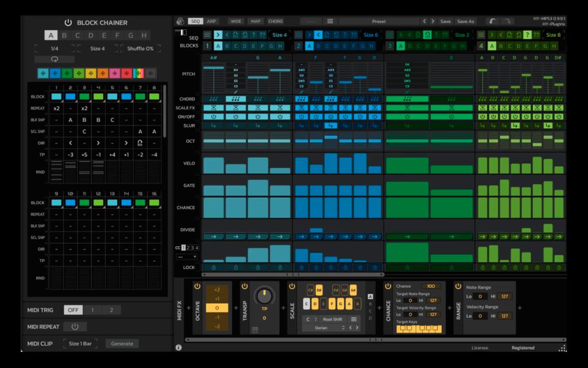Switch to the ARP tab

pyautogui.click(x=211, y=21)
